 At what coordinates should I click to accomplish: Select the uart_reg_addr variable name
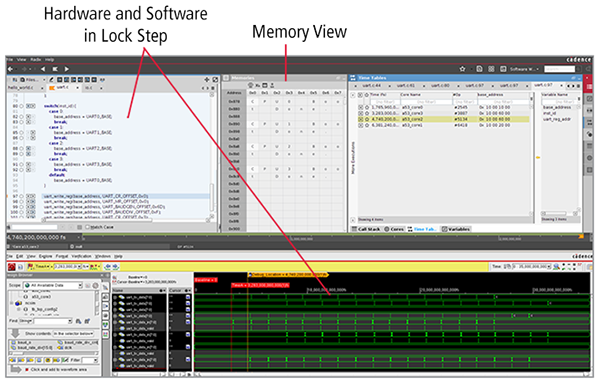557,119
